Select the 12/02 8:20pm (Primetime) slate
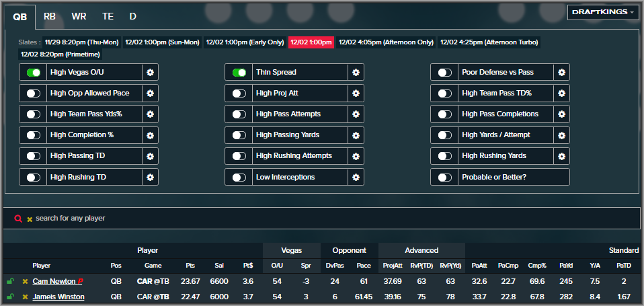 click(x=60, y=54)
